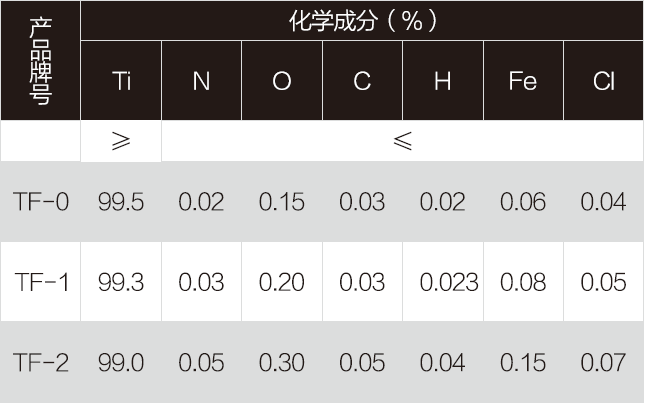The image size is (645, 404).
Task: Select the 0.30 O value for TF-2
Action: (282, 362)
